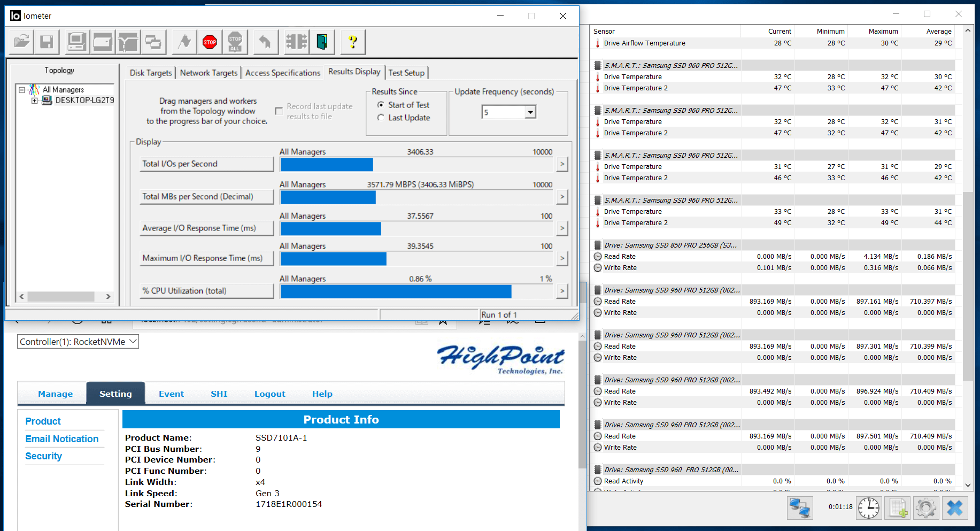Open arrow menu for Average I/O Response Time bar
The height and width of the screenshot is (531, 980).
coord(562,228)
